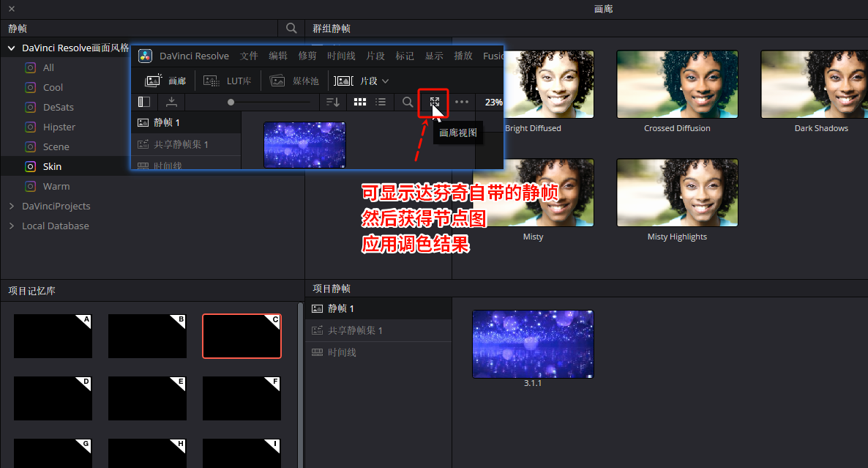Select memory slot F

point(242,398)
